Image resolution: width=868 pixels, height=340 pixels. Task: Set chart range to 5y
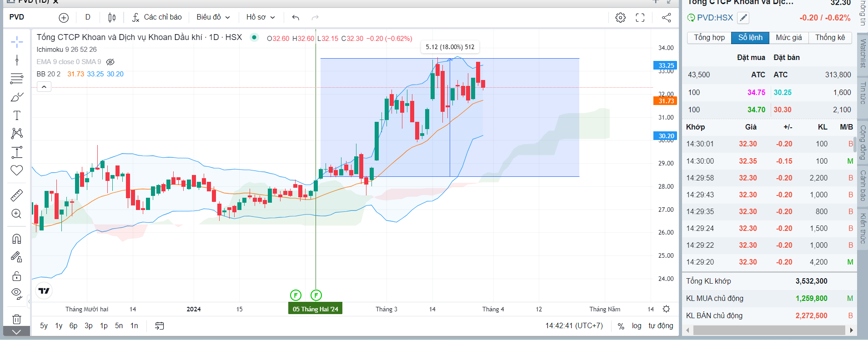[44, 326]
